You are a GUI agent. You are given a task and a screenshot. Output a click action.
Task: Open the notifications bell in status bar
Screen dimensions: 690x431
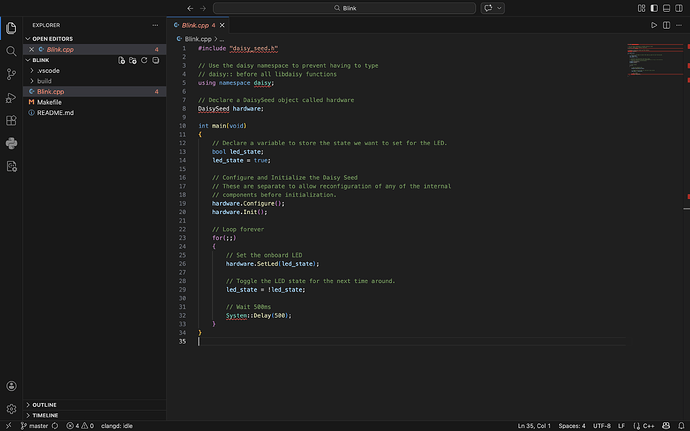pos(680,425)
